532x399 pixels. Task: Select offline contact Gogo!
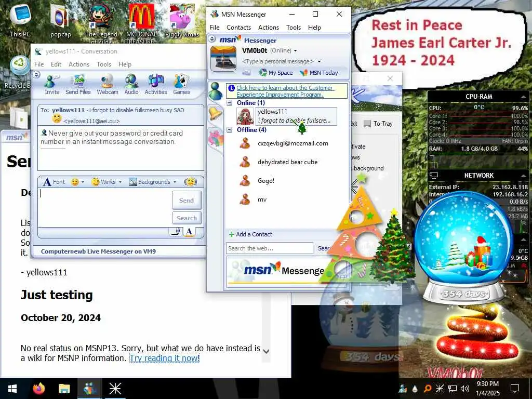tap(265, 180)
